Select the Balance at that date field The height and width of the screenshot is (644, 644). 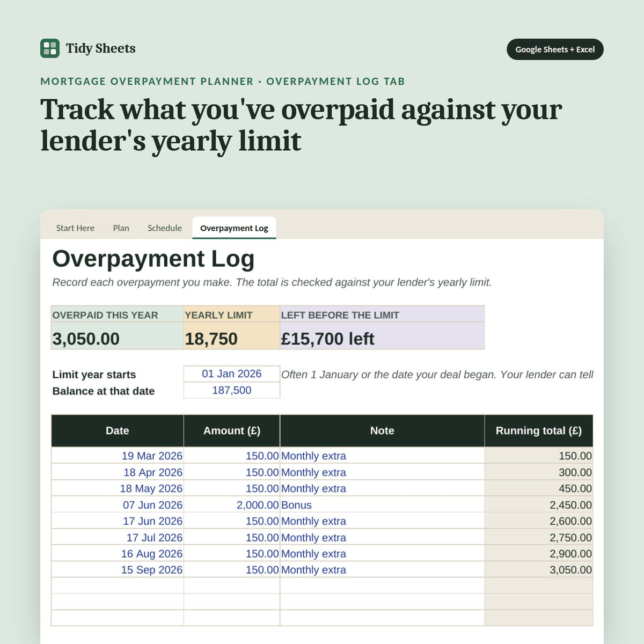point(232,390)
